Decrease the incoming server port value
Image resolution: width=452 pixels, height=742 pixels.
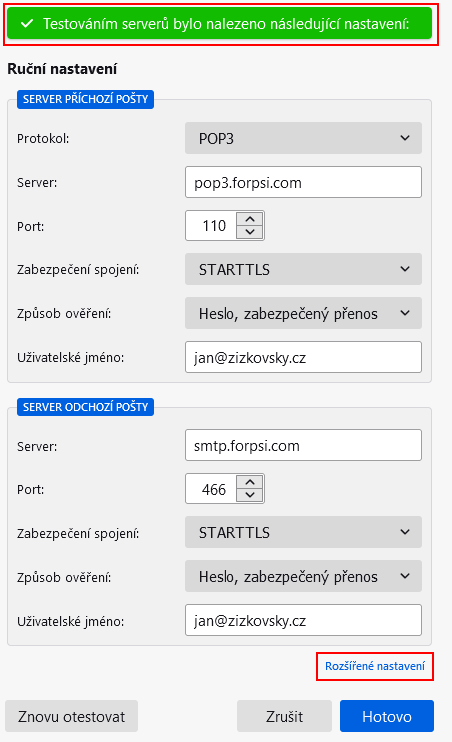click(x=250, y=232)
